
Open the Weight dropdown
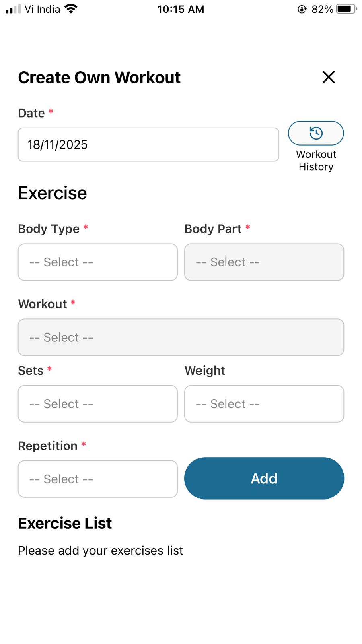(x=264, y=404)
